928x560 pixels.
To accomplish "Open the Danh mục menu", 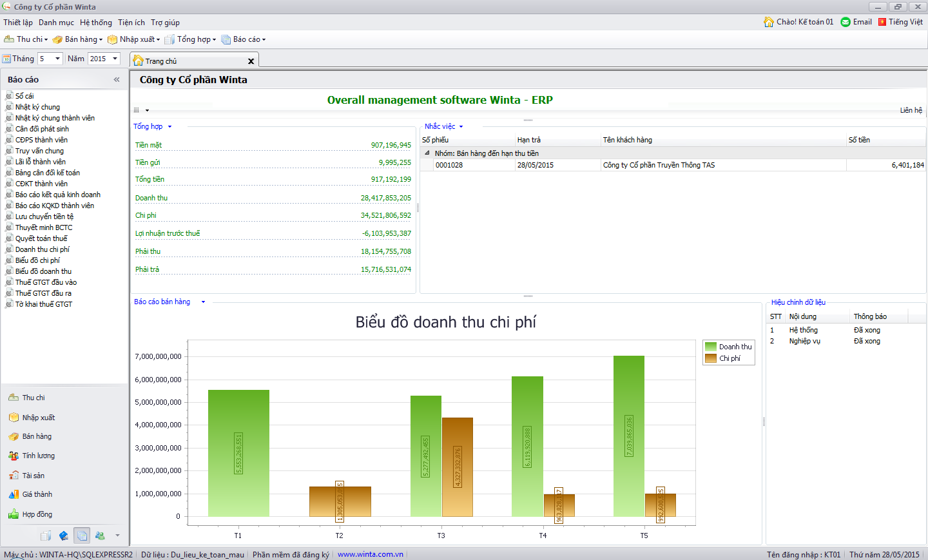I will [x=56, y=23].
